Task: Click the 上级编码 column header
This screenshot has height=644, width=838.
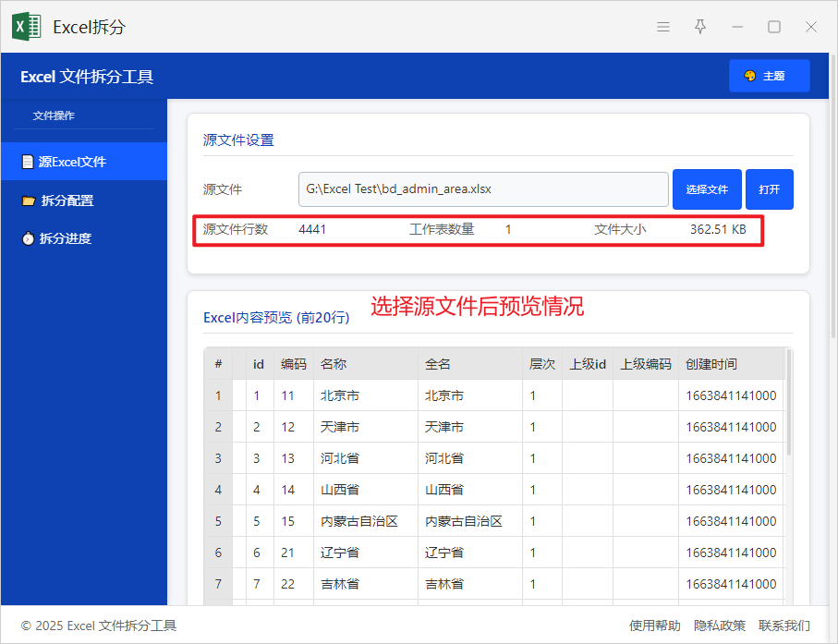Action: pyautogui.click(x=646, y=364)
